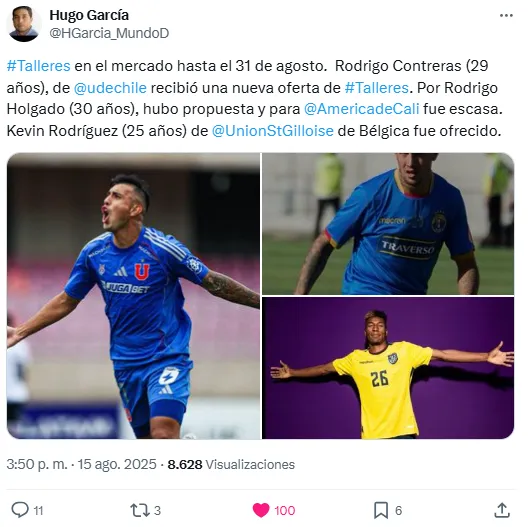The image size is (528, 527).
Task: Click the second #Talleres hashtag after 'oferta de'
Action: tap(377, 88)
